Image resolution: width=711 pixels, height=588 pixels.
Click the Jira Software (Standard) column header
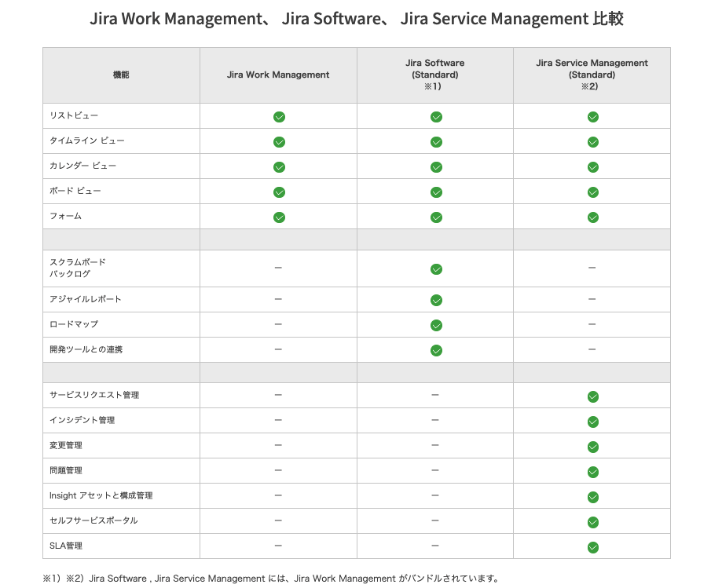coord(434,75)
